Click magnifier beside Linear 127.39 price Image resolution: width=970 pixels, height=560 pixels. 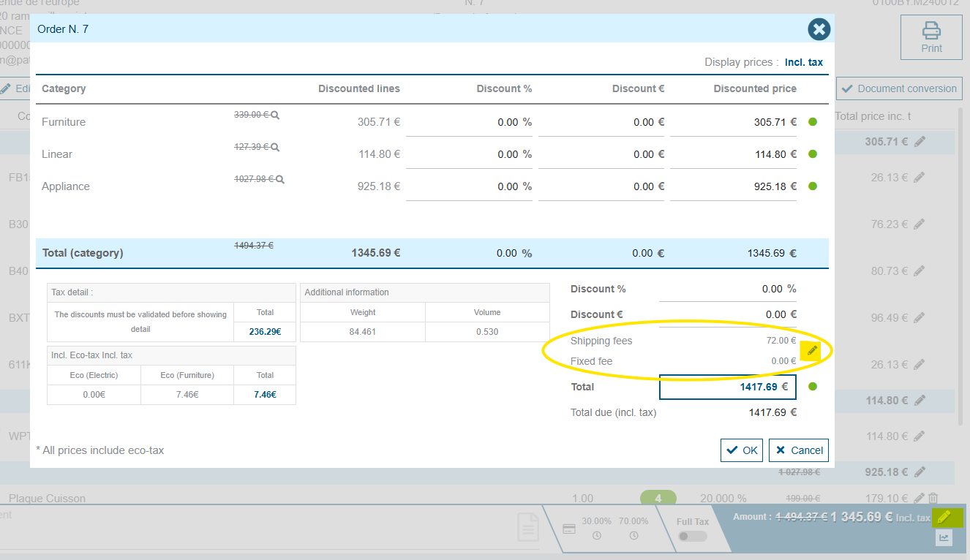(x=275, y=148)
